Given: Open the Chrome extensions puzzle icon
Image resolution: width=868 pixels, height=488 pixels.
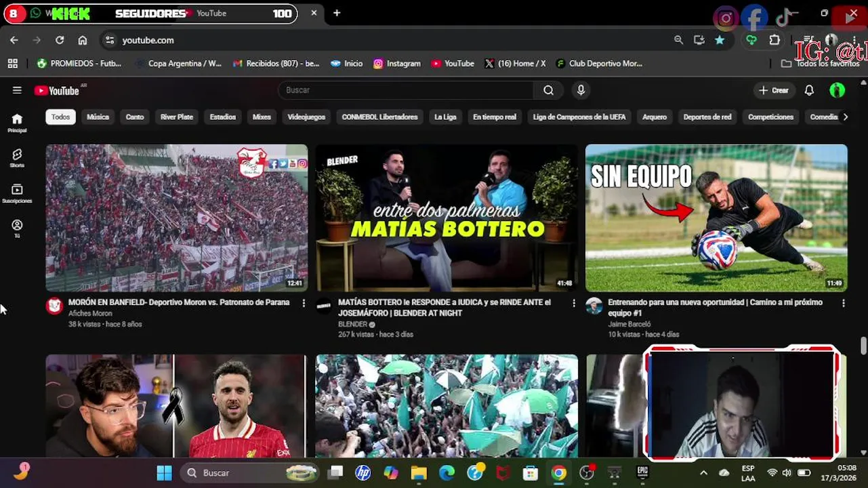Looking at the screenshot, I should (774, 40).
